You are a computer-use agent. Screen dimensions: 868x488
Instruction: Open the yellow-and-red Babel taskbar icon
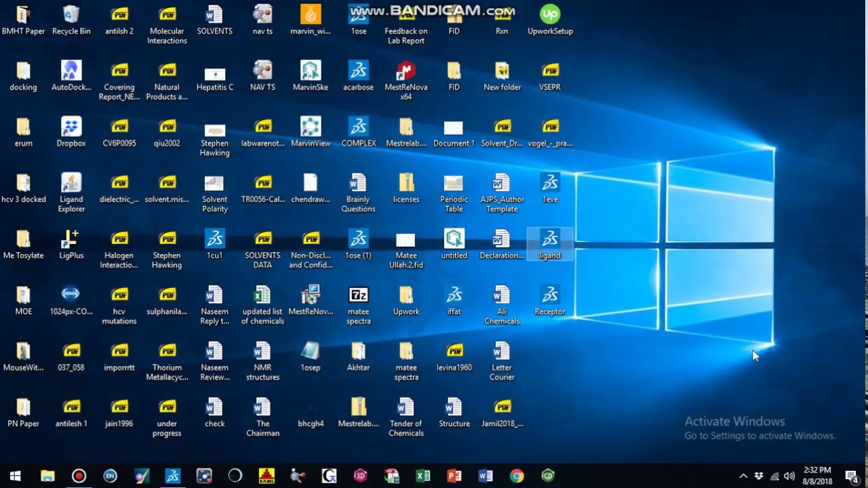(x=267, y=476)
